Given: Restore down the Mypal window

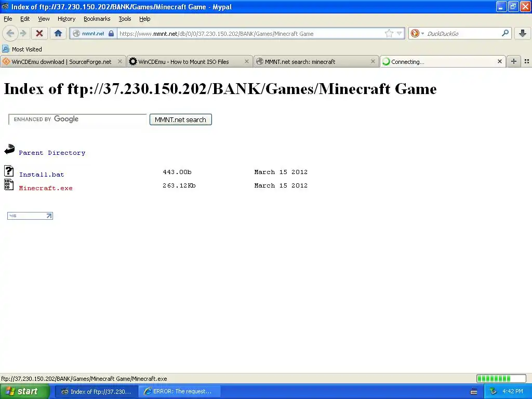Looking at the screenshot, I should (513, 6).
